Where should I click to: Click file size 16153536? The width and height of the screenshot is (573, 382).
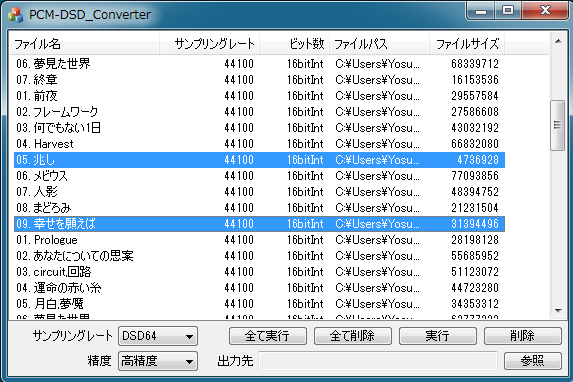click(x=475, y=80)
